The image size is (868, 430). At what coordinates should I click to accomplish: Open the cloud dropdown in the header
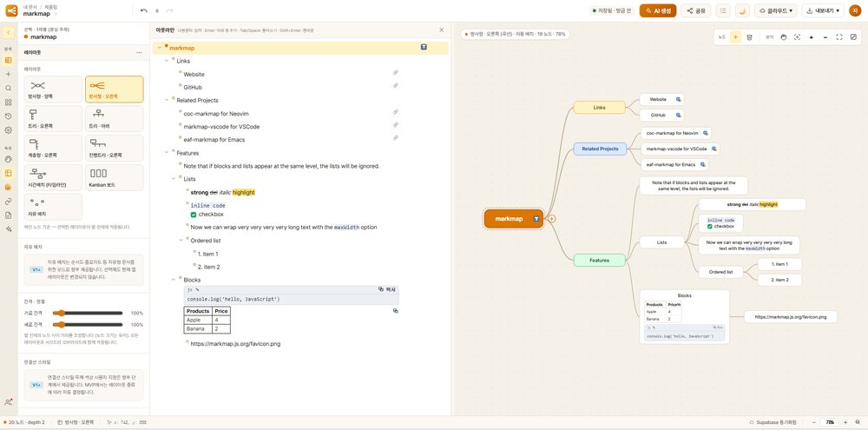click(776, 10)
